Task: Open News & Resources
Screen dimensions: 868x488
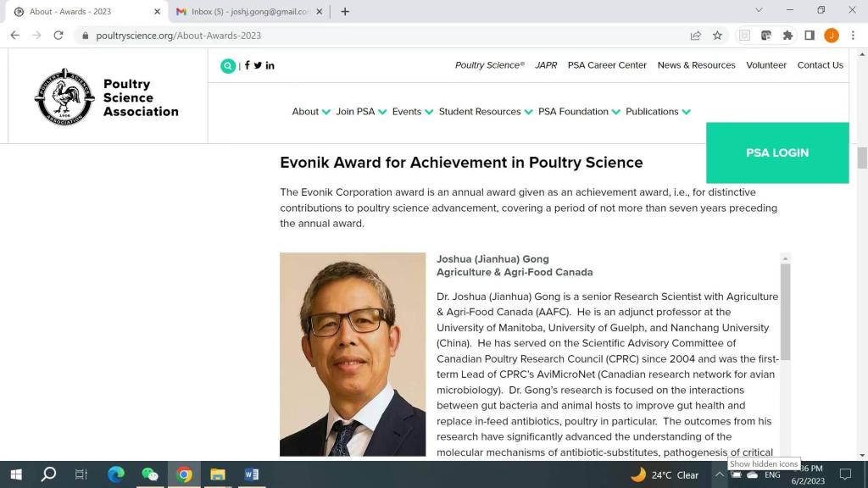Action: pyautogui.click(x=697, y=65)
